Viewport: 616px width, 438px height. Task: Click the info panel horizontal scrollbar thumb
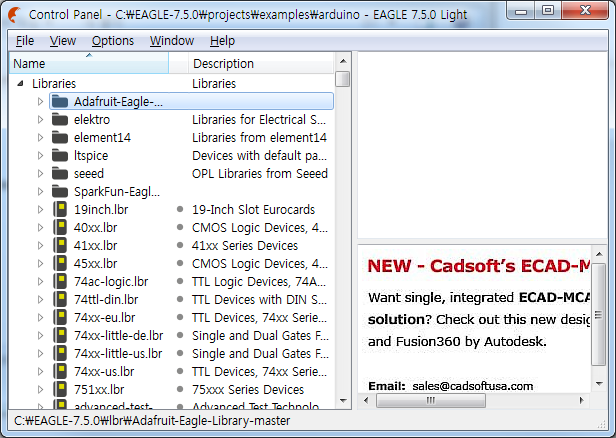pyautogui.click(x=431, y=400)
